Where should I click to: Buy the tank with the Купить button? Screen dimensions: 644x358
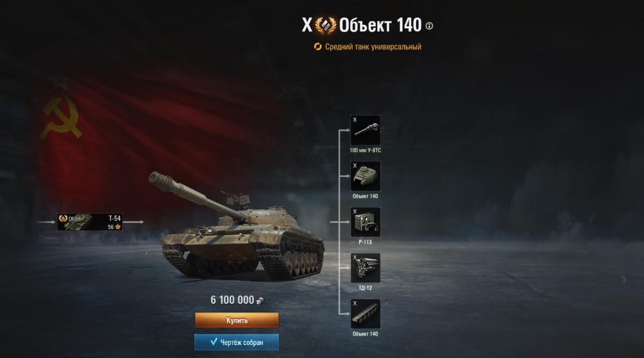click(x=237, y=320)
